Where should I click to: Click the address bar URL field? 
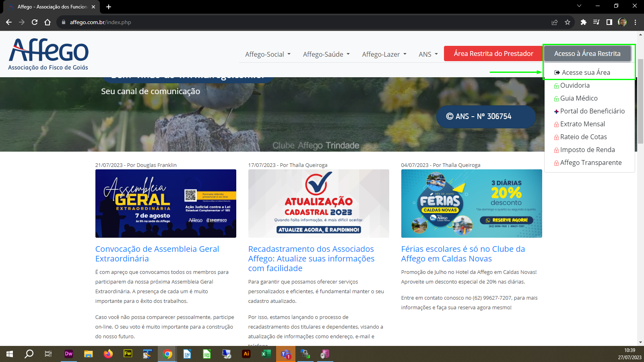click(282, 22)
